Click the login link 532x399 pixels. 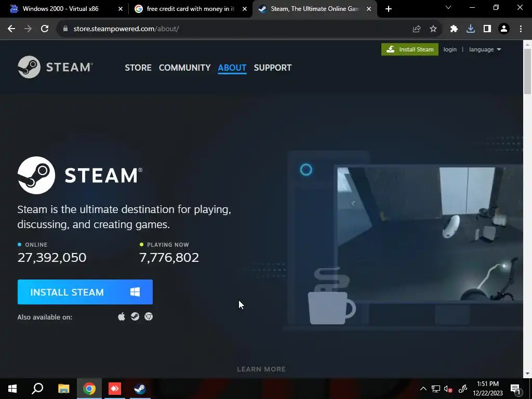pos(450,49)
